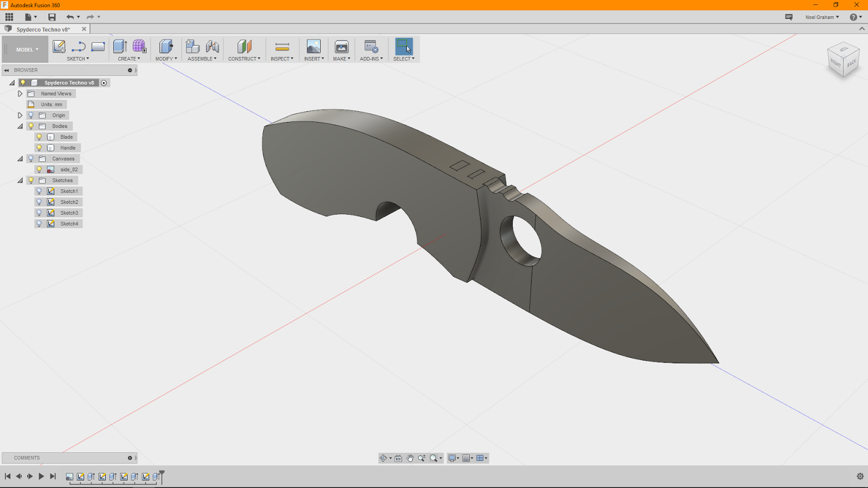Click the New Component icon

click(x=192, y=46)
